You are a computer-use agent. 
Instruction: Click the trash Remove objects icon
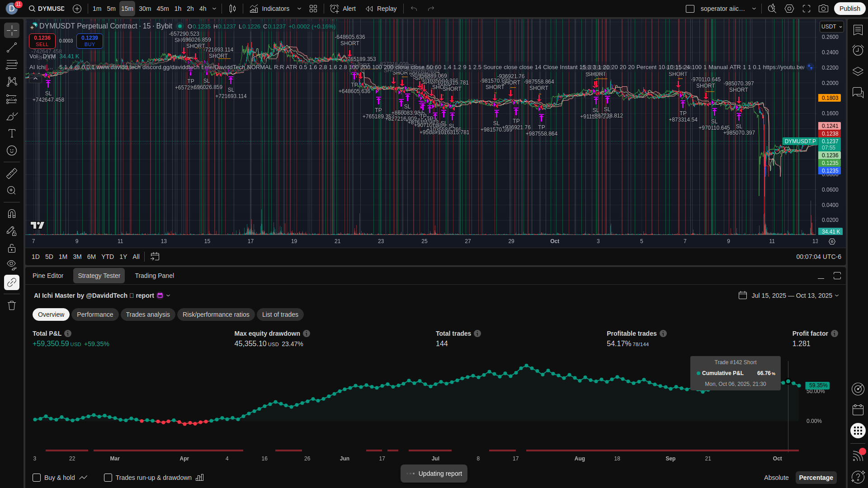click(12, 305)
